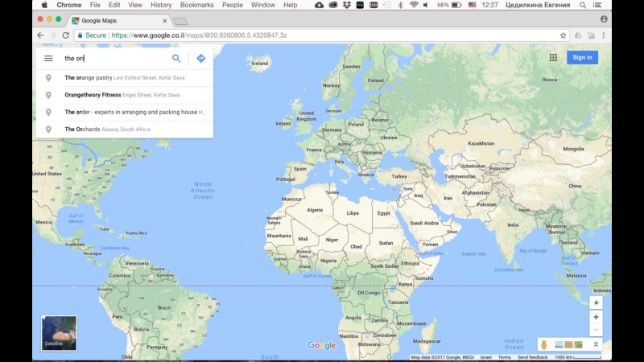Zoom in with the plus button
The image size is (644, 362).
click(x=596, y=317)
